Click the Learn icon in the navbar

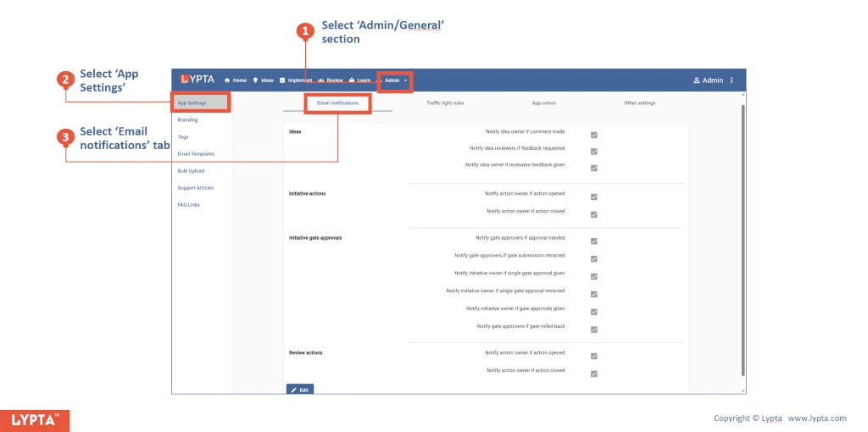click(352, 80)
